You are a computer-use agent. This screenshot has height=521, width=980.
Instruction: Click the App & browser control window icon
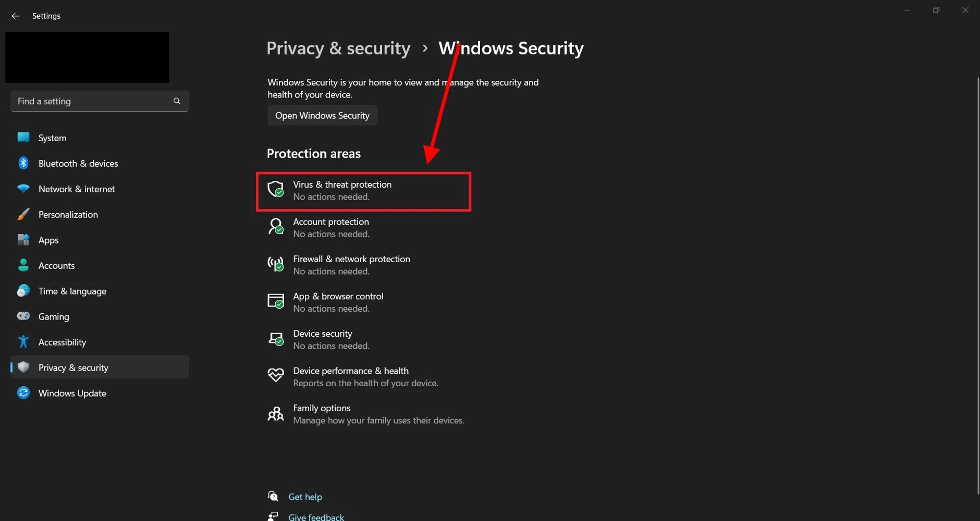pos(275,301)
